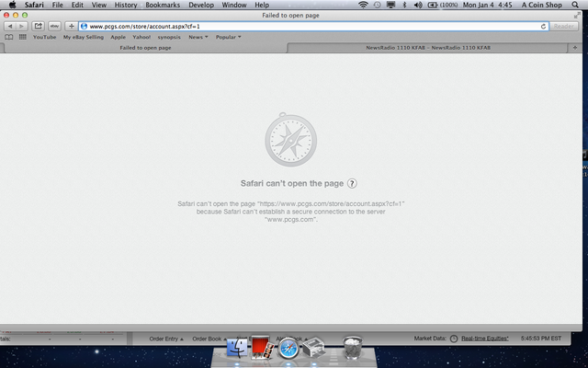Click the 5:45:53 PM EST time readout
The height and width of the screenshot is (368, 588).
541,339
